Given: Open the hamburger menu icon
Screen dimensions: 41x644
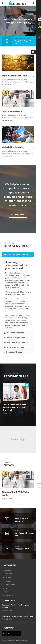Looking at the screenshot, I should (2, 3).
